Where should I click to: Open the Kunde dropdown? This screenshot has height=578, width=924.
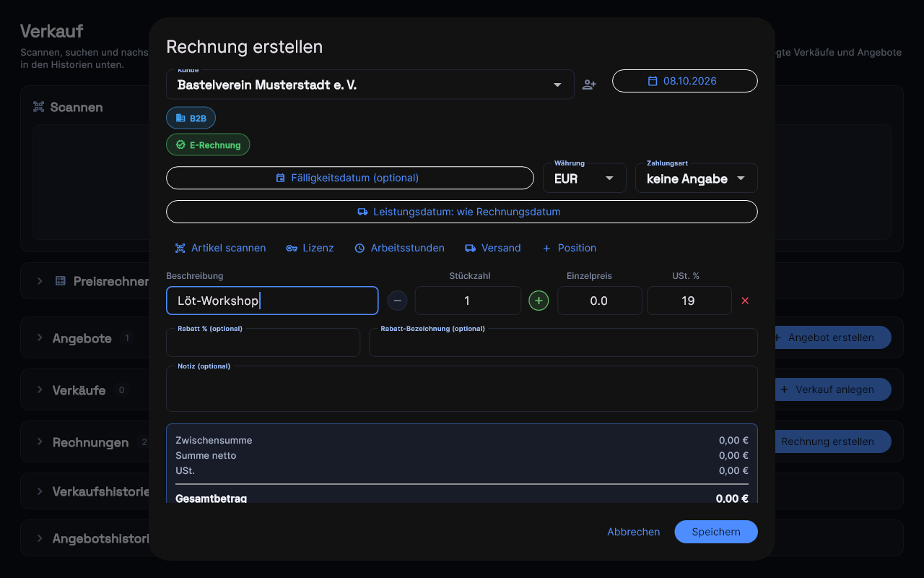370,85
